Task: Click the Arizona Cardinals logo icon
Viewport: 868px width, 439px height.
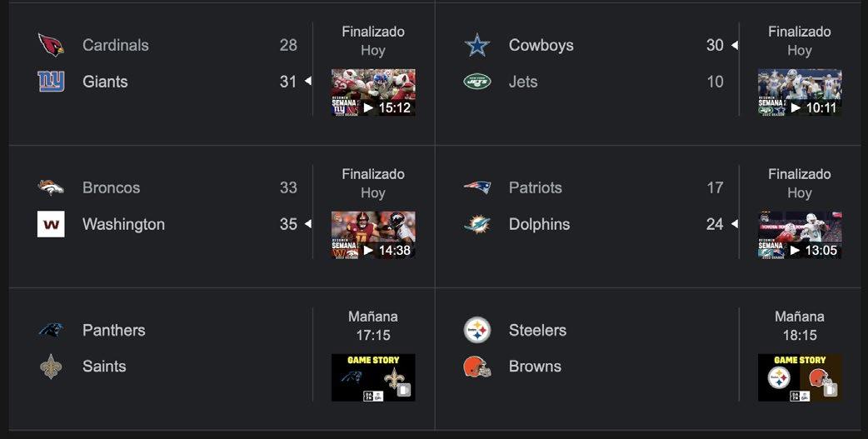Action: click(x=51, y=45)
